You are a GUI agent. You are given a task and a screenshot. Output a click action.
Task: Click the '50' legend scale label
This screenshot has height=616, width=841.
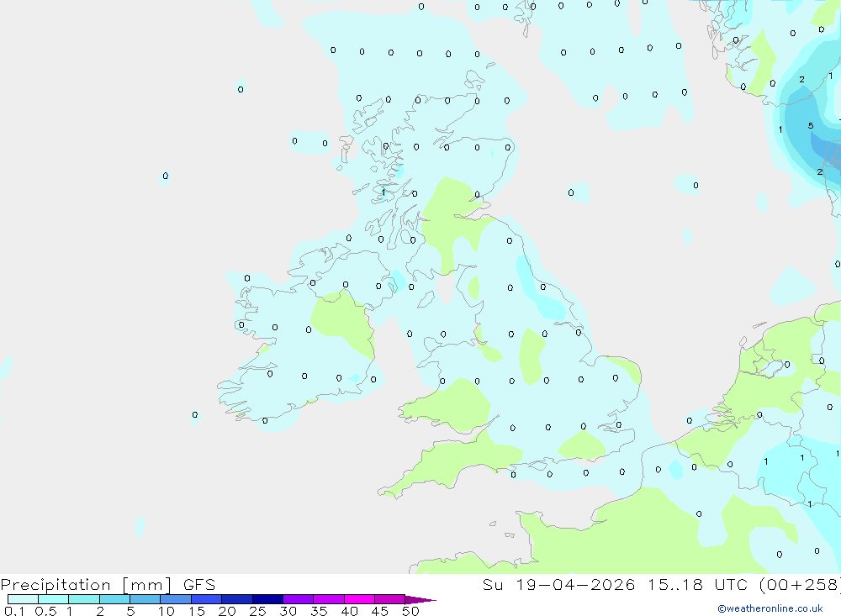(x=410, y=611)
